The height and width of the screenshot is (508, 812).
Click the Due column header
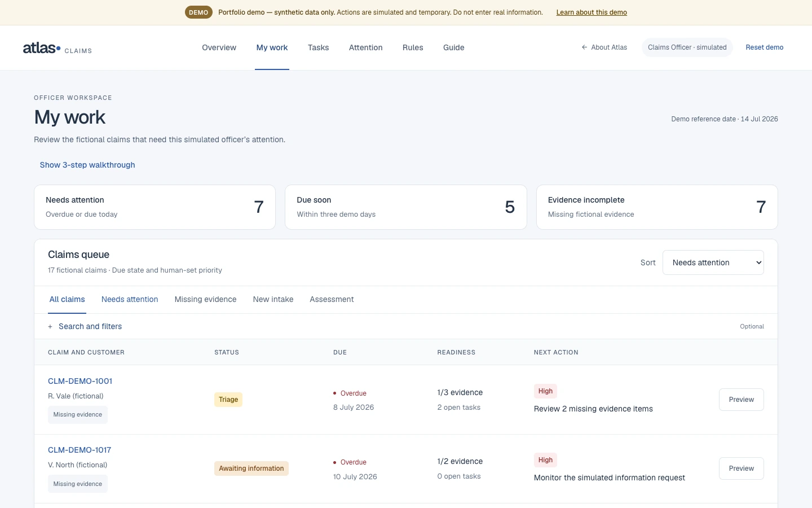[340, 352]
